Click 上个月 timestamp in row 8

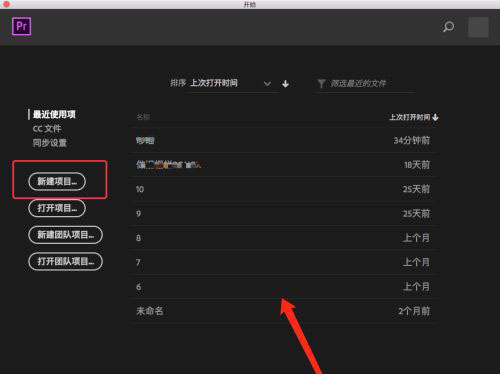tap(416, 238)
